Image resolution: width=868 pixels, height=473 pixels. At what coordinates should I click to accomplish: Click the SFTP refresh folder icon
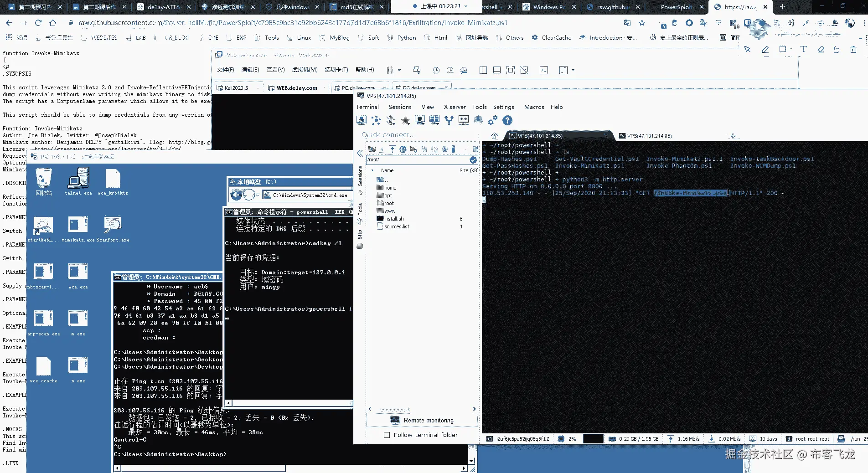pyautogui.click(x=403, y=149)
